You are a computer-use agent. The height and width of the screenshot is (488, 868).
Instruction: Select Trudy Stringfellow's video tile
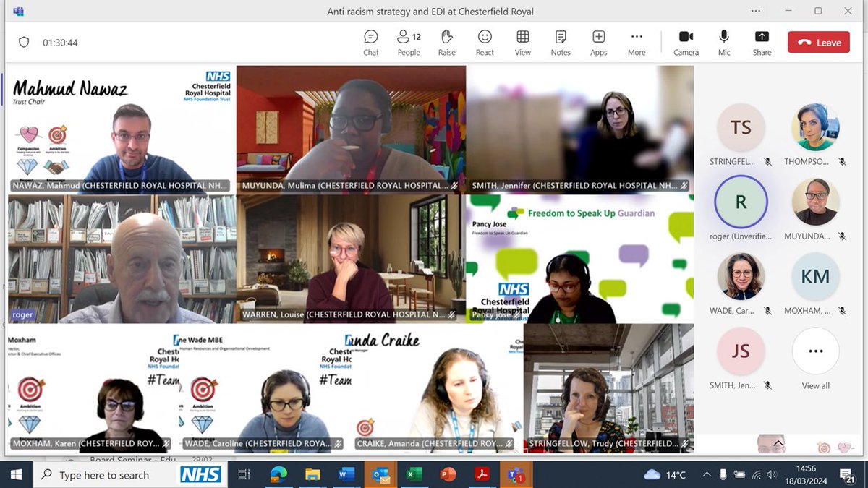pyautogui.click(x=608, y=388)
